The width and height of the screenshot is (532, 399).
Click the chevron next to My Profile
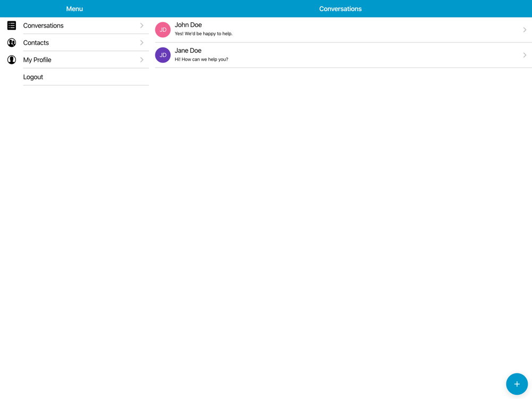(142, 60)
